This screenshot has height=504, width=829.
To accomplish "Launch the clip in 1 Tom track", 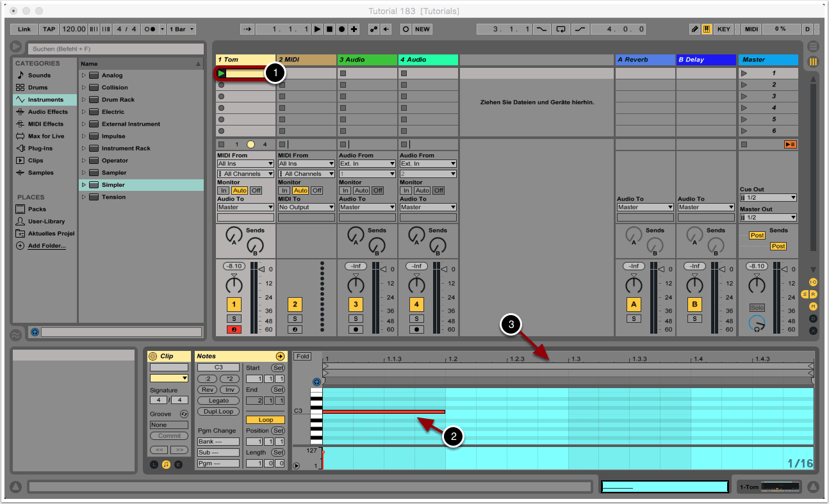I will point(222,73).
